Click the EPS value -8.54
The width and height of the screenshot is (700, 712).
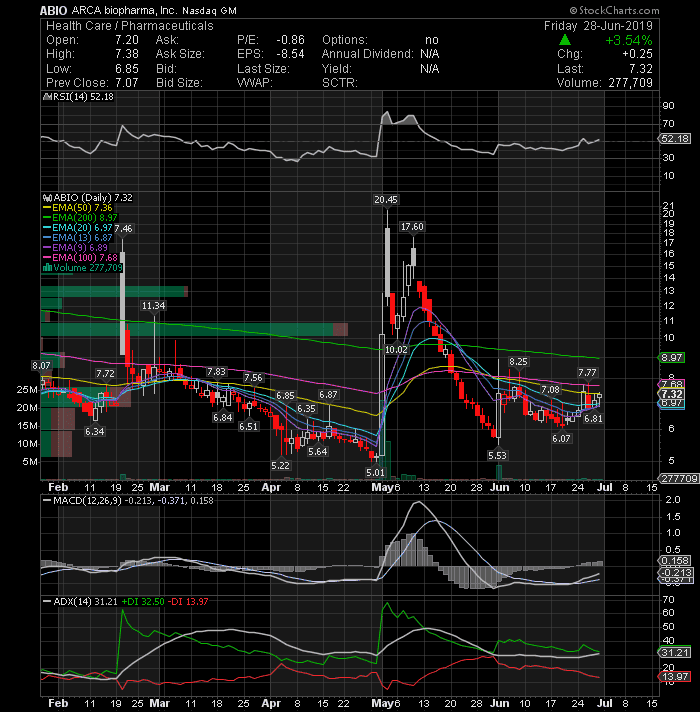(x=291, y=54)
